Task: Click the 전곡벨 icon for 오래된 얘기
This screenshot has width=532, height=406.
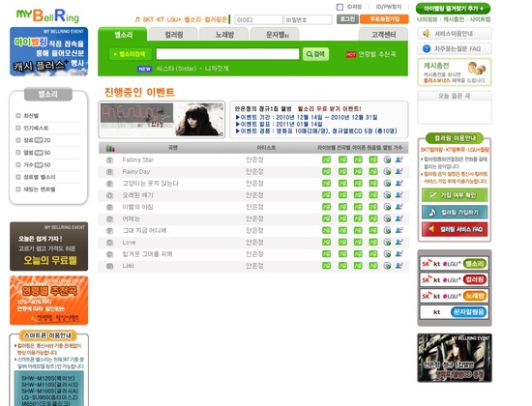Action: click(342, 195)
